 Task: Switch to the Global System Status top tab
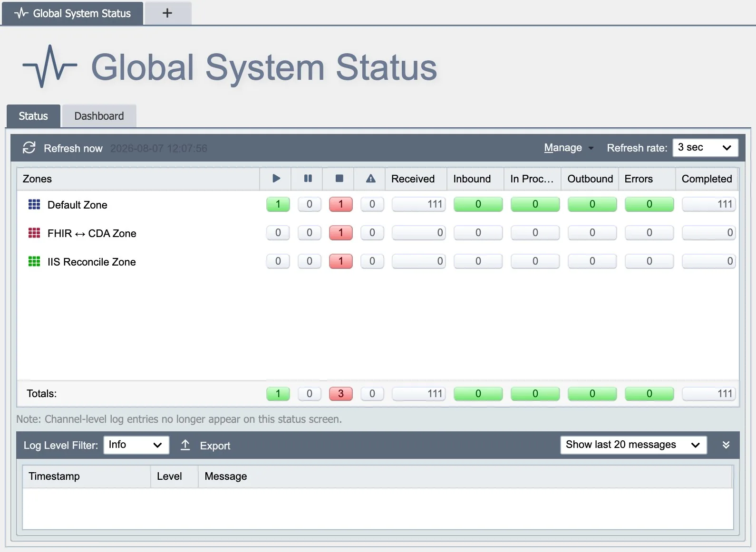(73, 13)
